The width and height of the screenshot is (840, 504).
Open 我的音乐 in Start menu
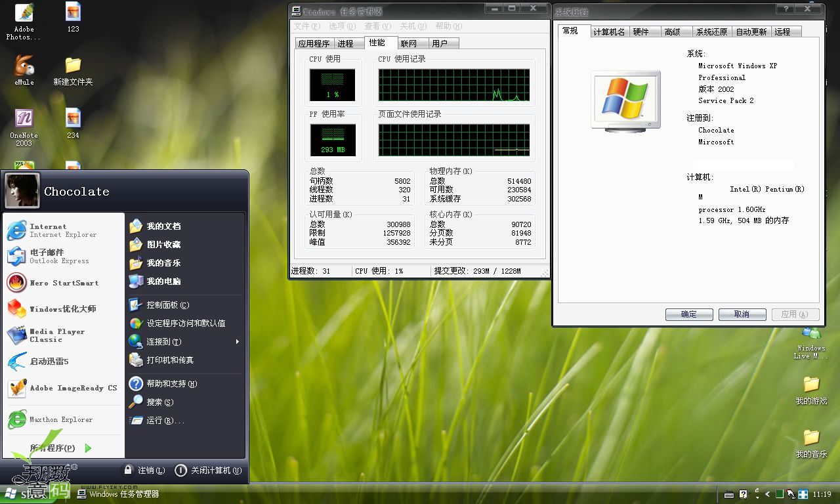(185, 263)
